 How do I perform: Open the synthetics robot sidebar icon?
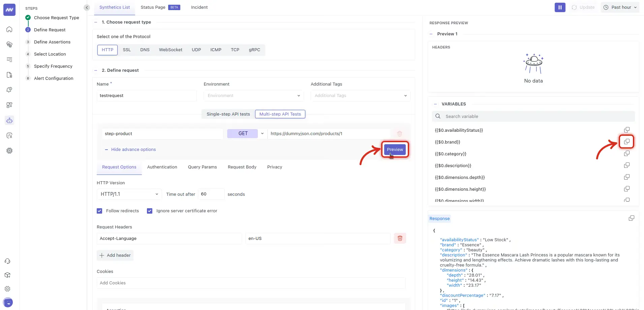click(x=9, y=120)
